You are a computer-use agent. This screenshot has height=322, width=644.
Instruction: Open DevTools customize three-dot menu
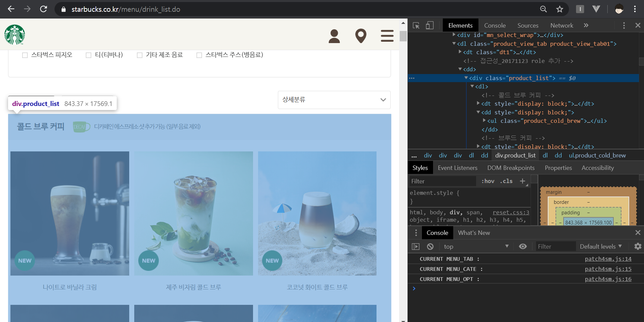coord(624,26)
